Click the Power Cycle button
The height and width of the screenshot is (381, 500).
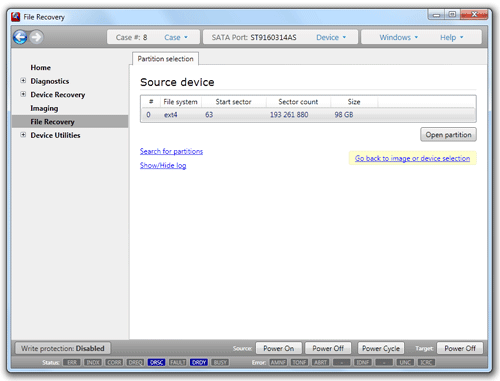[381, 348]
